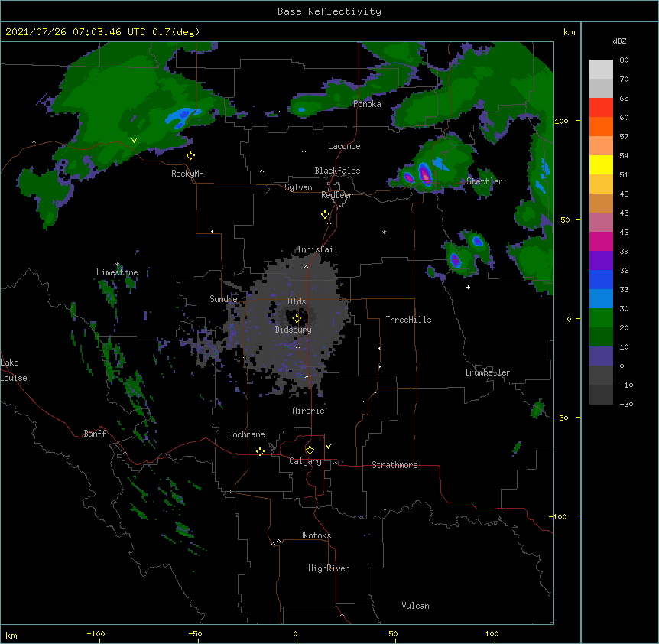Click the Base_Reflectivity title text

pyautogui.click(x=329, y=11)
